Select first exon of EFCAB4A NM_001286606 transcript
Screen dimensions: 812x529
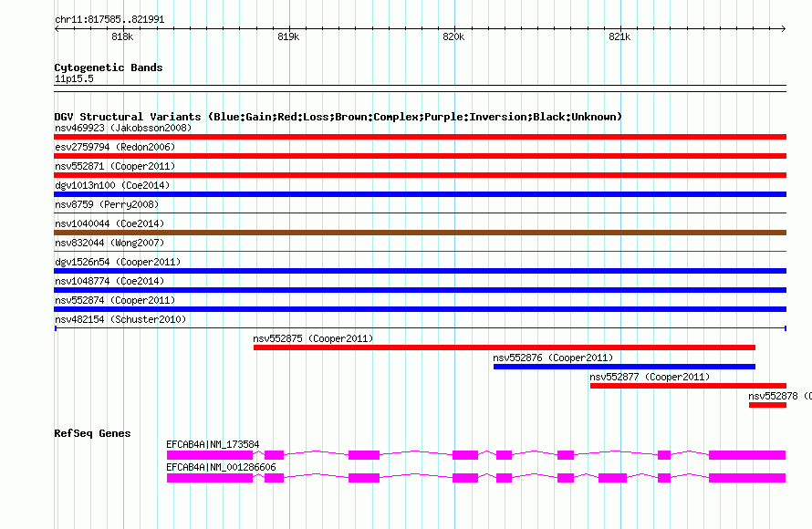click(x=210, y=478)
